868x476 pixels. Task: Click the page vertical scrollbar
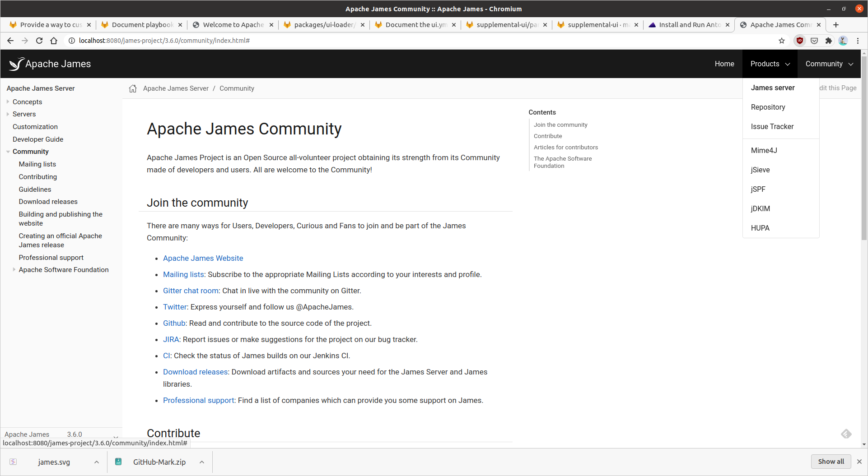[x=864, y=149]
